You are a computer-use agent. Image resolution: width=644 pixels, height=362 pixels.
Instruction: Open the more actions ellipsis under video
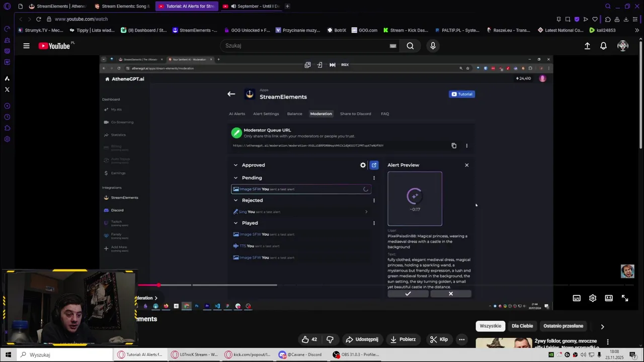point(461,339)
